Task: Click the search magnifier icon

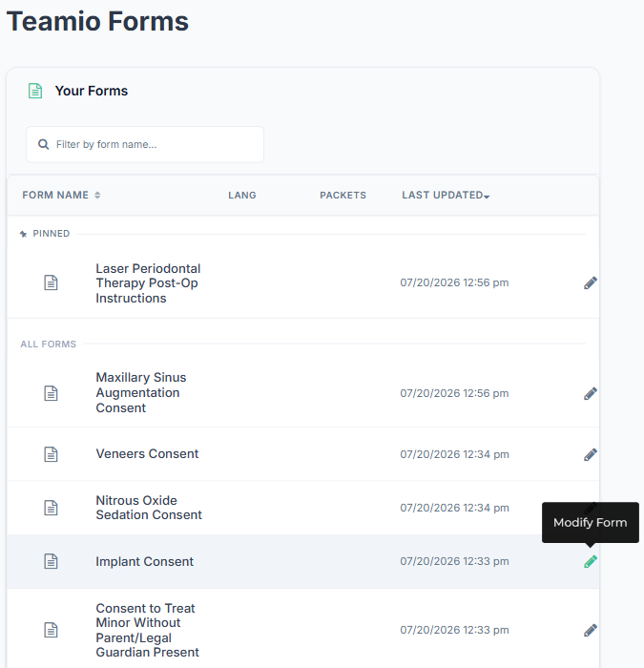Action: point(44,144)
